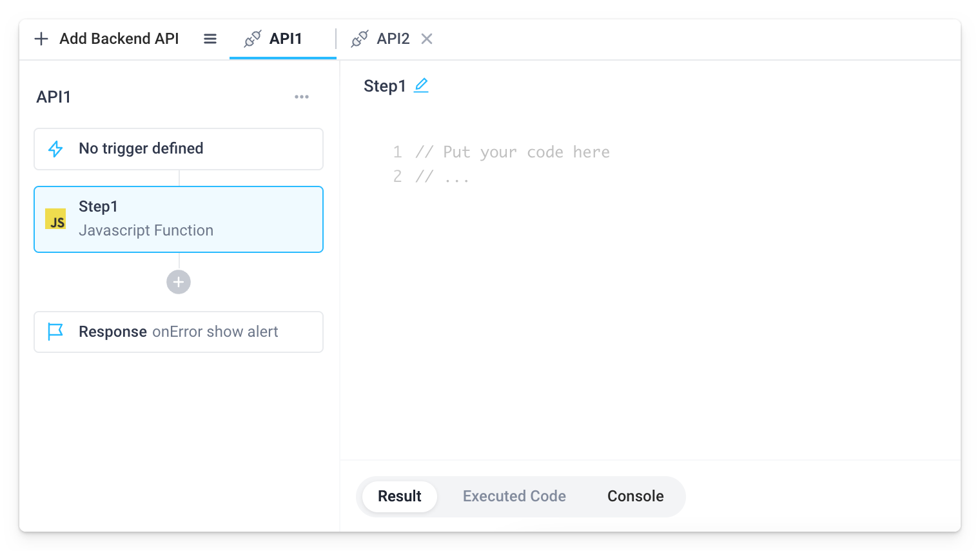Click the plus icon to add a new step
The image size is (980, 551).
[178, 282]
